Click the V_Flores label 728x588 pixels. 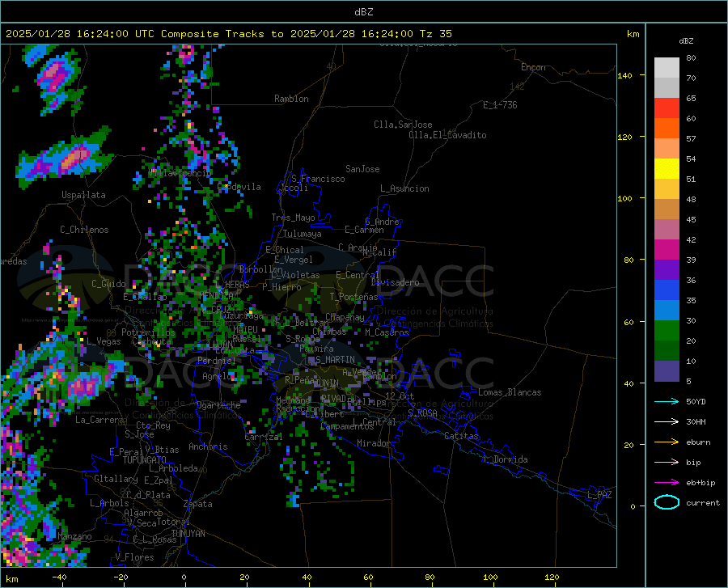134,557
